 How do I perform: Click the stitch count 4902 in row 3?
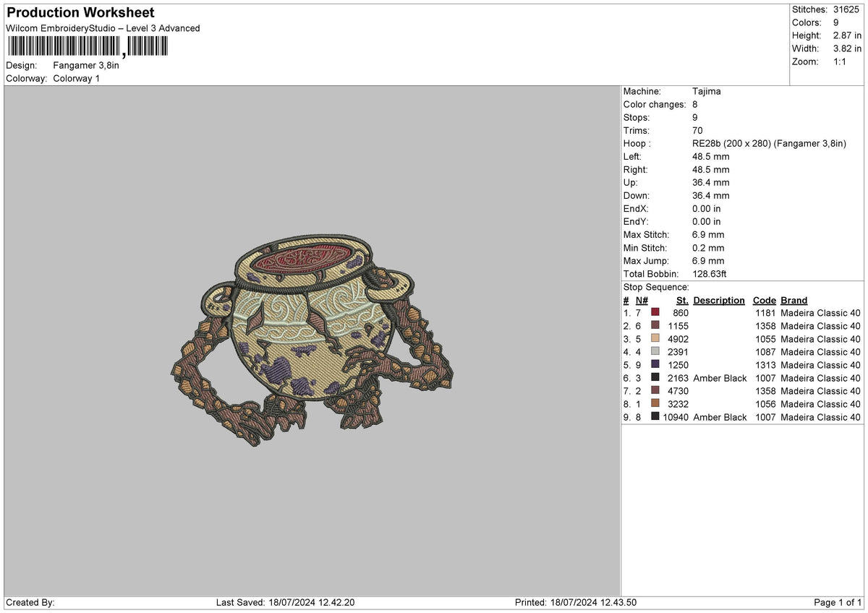pyautogui.click(x=678, y=339)
